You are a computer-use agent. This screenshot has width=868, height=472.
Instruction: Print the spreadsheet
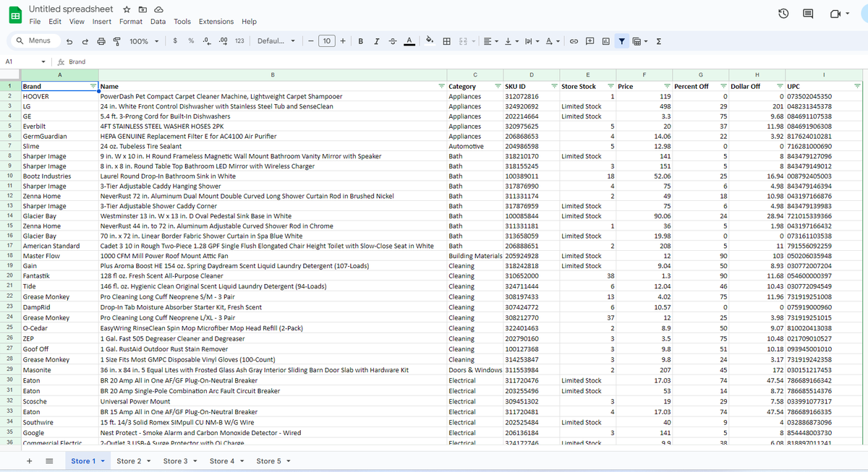[x=101, y=41]
